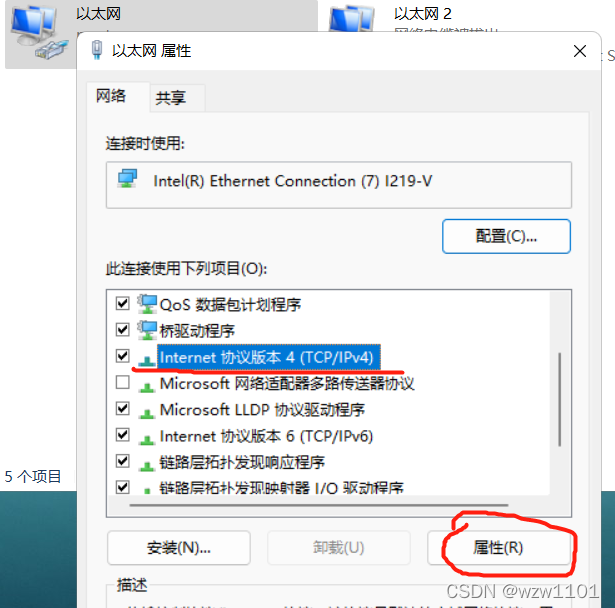Image resolution: width=615 pixels, height=608 pixels.
Task: Switch to the 共享 tab
Action: click(171, 98)
